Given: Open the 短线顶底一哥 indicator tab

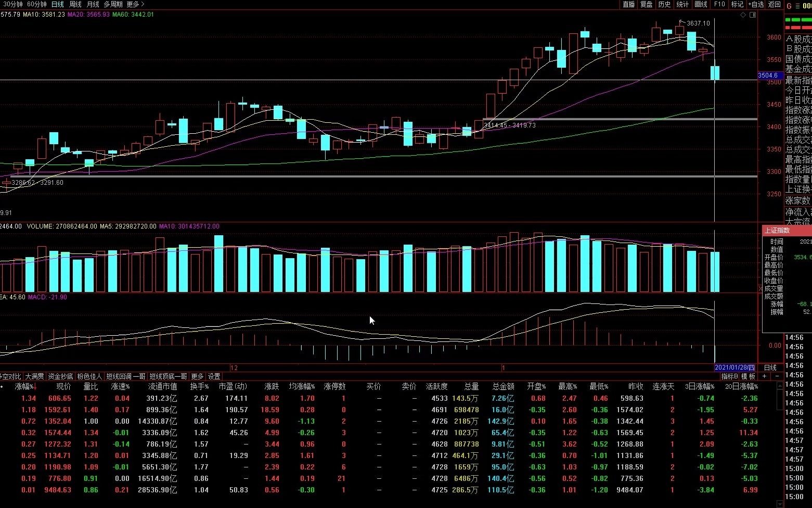Looking at the screenshot, I should click(168, 376).
